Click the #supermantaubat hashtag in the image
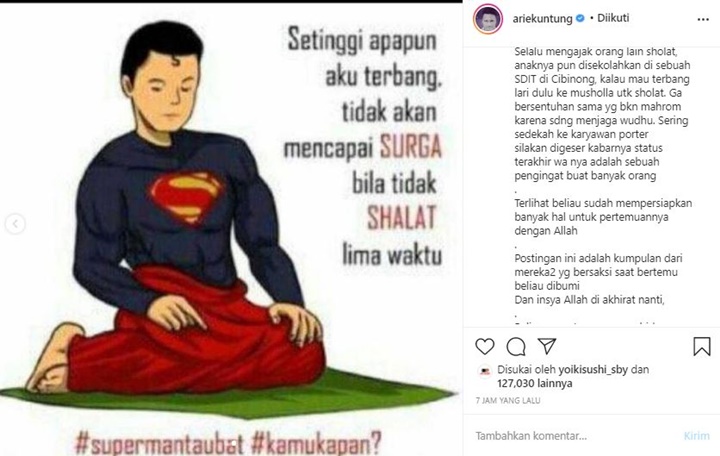 click(159, 443)
